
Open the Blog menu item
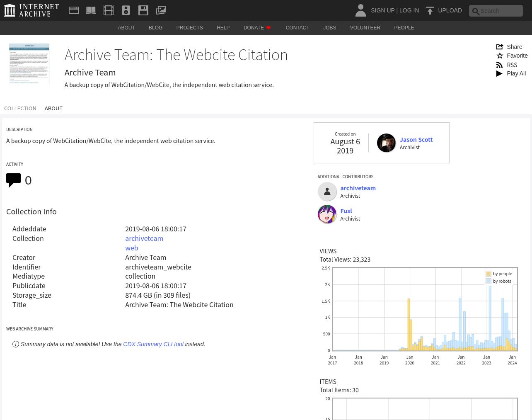[155, 28]
